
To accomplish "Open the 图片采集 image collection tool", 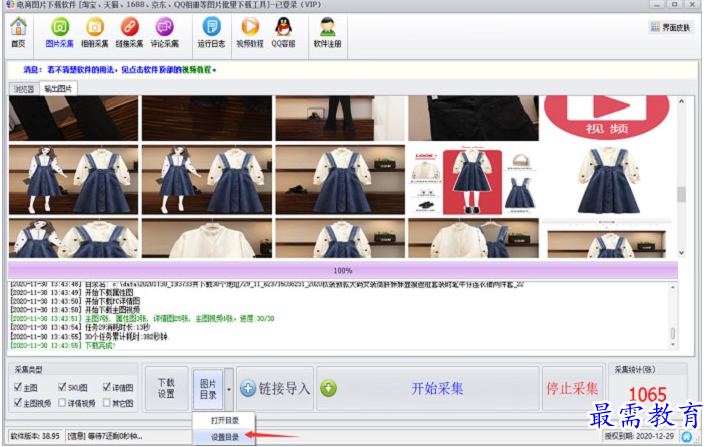I will click(59, 32).
